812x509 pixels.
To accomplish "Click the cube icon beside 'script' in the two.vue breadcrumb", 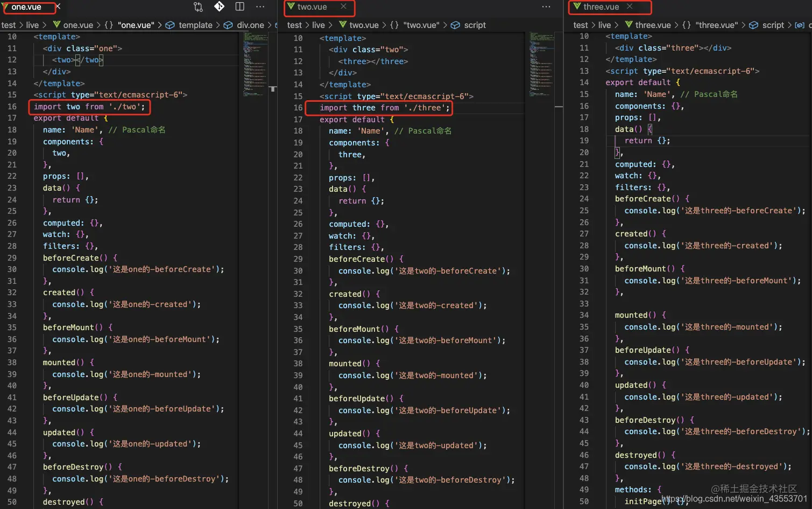I will (x=455, y=25).
